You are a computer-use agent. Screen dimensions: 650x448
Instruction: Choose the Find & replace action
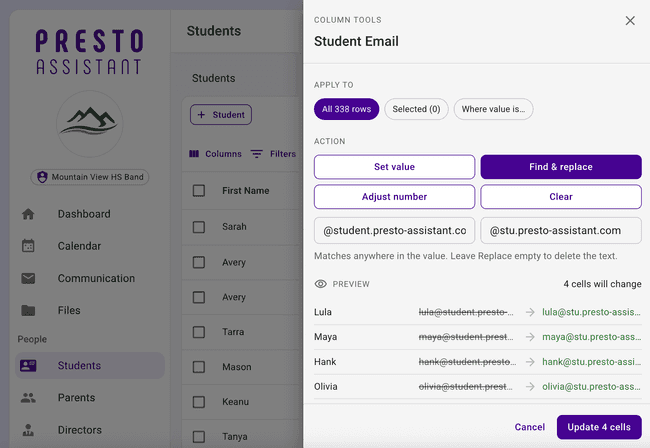pos(561,167)
